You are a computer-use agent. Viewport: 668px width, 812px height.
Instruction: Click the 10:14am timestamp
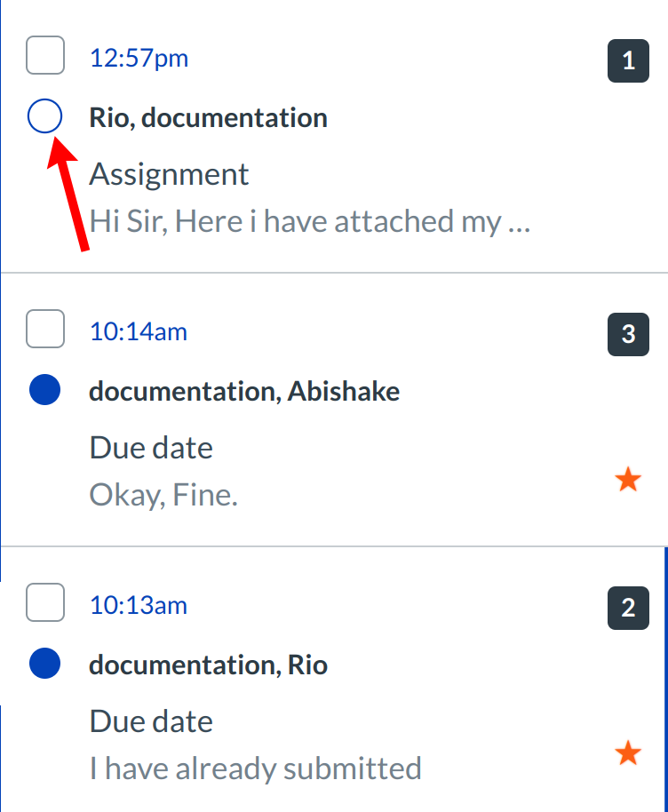coord(139,332)
